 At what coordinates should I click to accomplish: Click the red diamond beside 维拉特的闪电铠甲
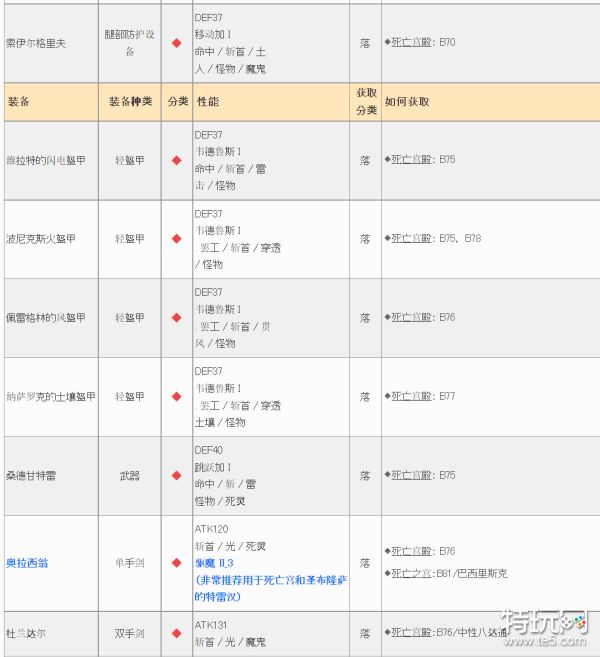tap(176, 160)
